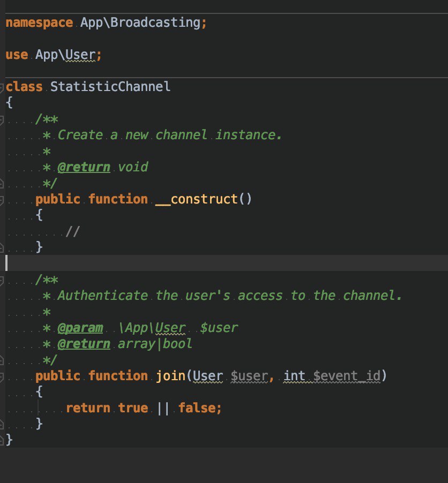
Task: Place cursor on StatisticChannel class name
Action: pyautogui.click(x=110, y=87)
